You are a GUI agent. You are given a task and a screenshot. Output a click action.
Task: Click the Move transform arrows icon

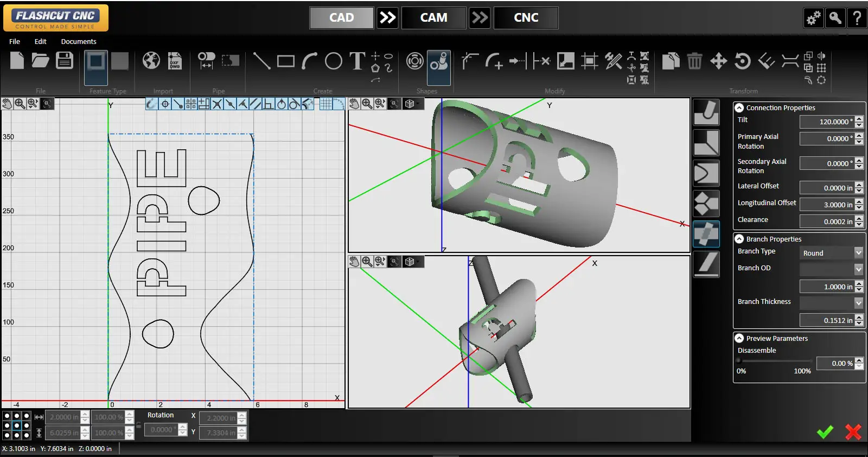click(718, 61)
